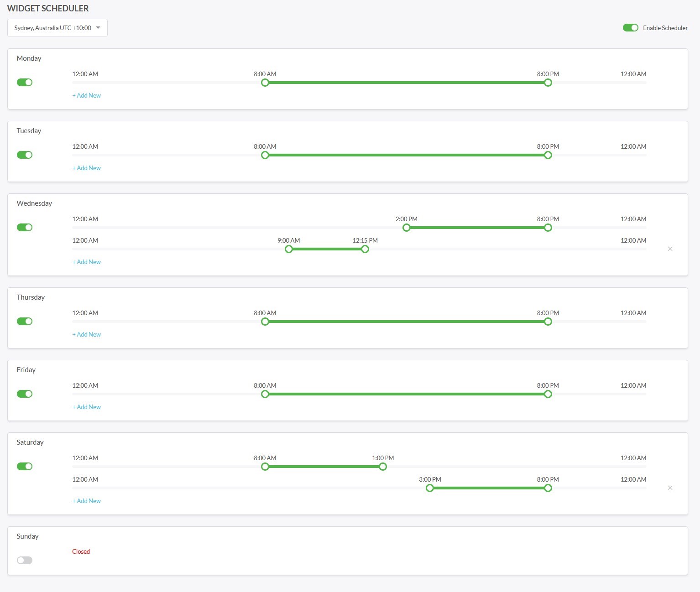Click Friday's 8:00 PM slider handle
This screenshot has height=592, width=700.
(548, 394)
